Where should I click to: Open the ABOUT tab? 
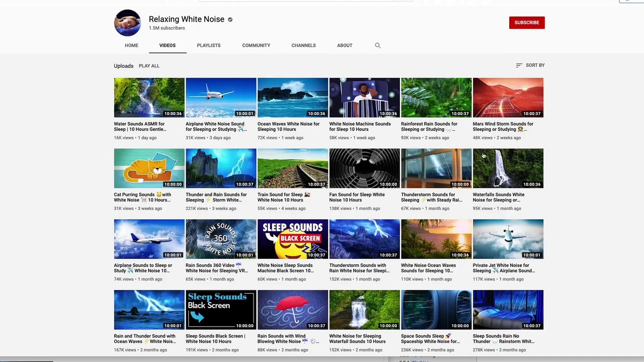click(x=345, y=45)
